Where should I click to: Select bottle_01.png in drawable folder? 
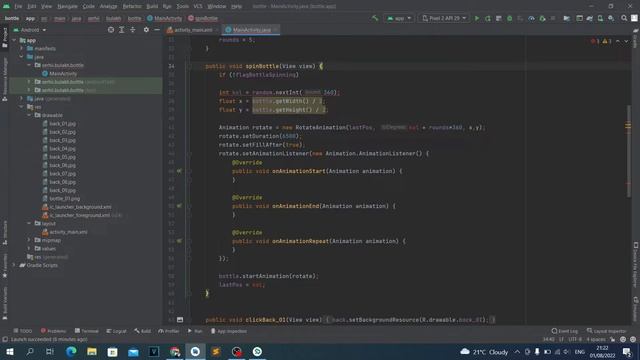61,198
